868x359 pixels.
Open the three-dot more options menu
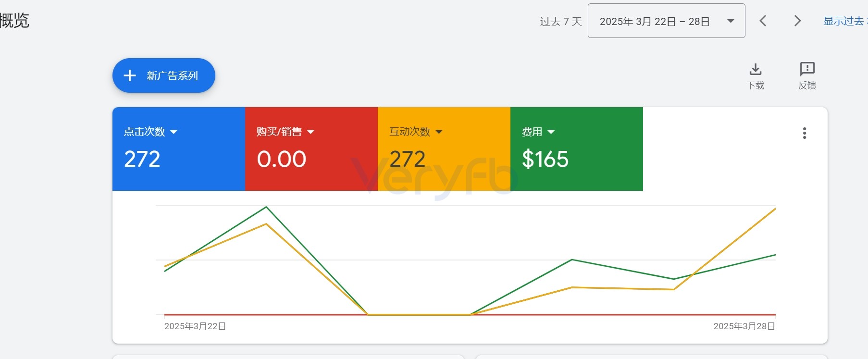(x=805, y=133)
